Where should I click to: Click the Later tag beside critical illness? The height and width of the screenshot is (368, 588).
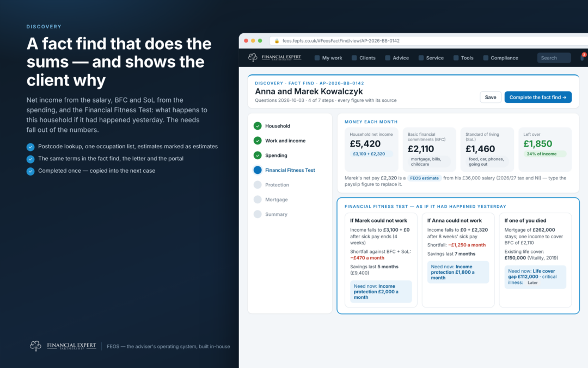click(x=532, y=283)
